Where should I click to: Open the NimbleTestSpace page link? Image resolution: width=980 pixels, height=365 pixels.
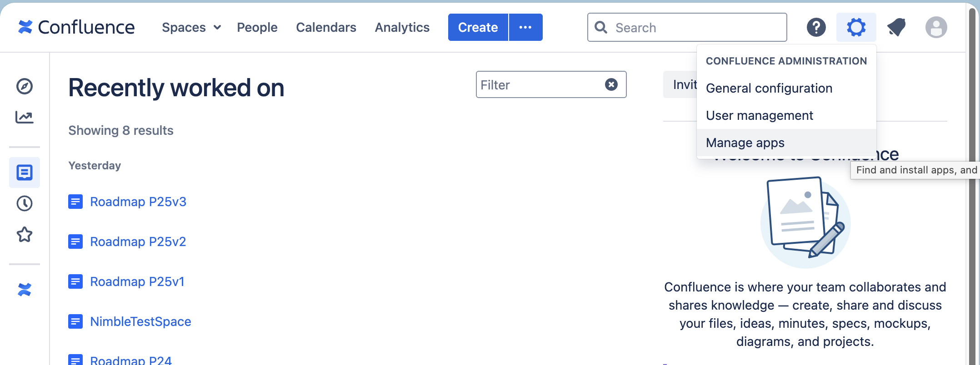[140, 321]
